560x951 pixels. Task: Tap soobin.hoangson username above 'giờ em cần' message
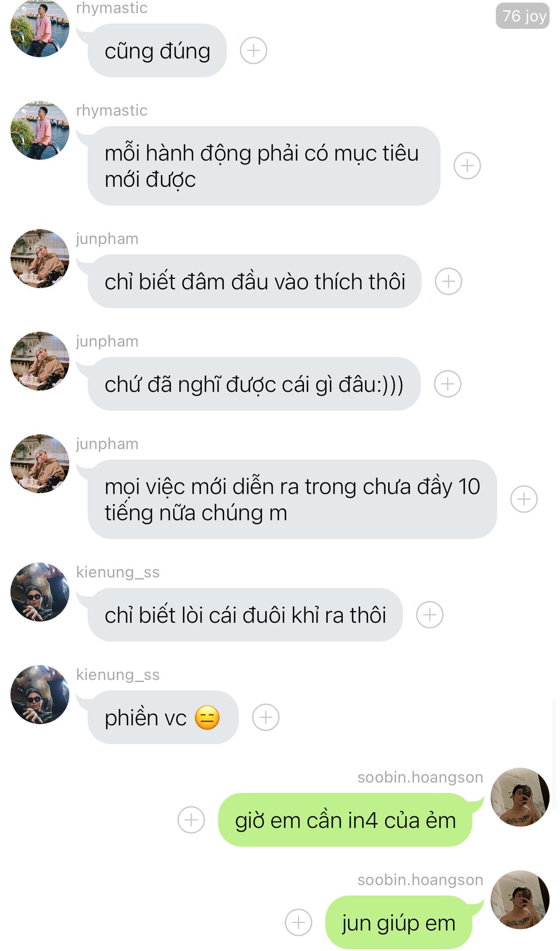tap(420, 777)
